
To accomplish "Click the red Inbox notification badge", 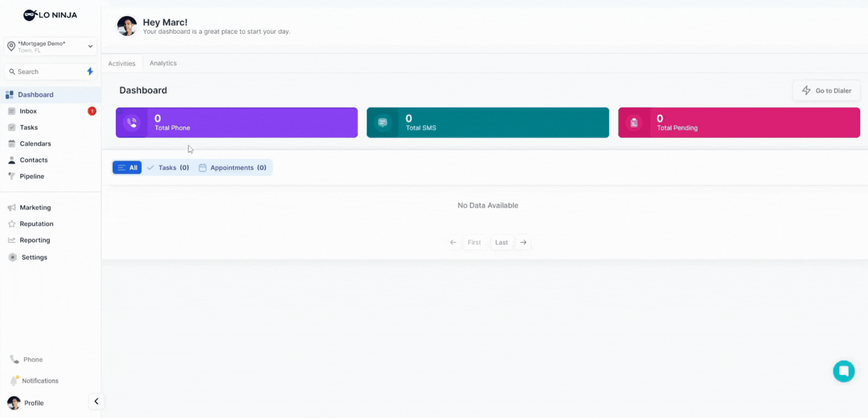I will [x=92, y=111].
